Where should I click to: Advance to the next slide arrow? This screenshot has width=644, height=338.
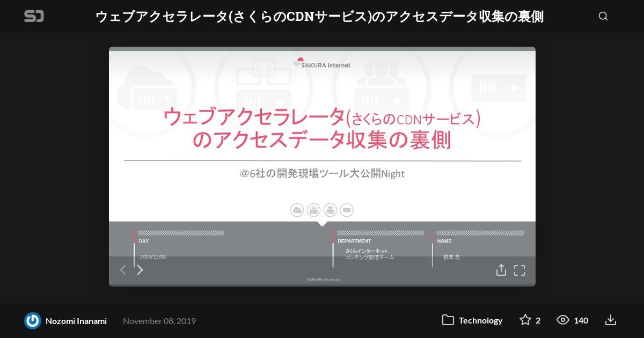[140, 270]
